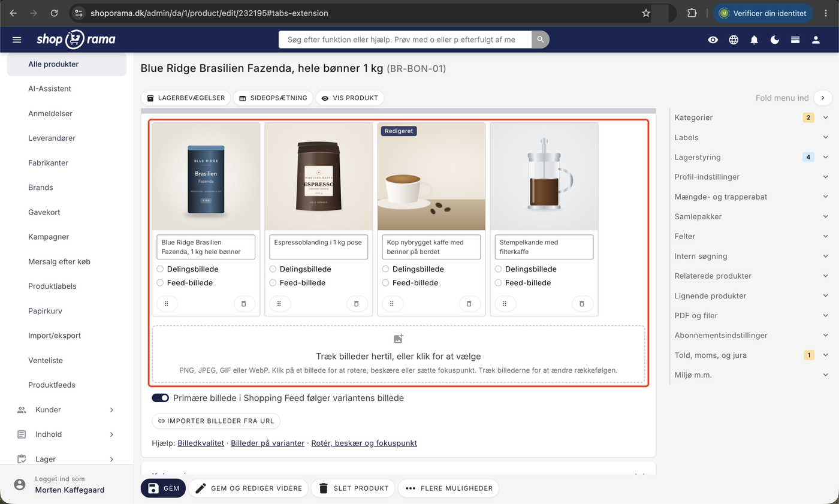Select Feed-billede for Espressoblanding image

tap(273, 283)
